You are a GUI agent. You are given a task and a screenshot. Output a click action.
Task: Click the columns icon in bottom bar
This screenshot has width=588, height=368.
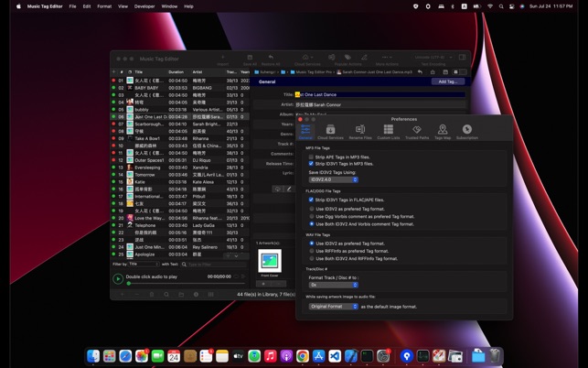(x=210, y=295)
